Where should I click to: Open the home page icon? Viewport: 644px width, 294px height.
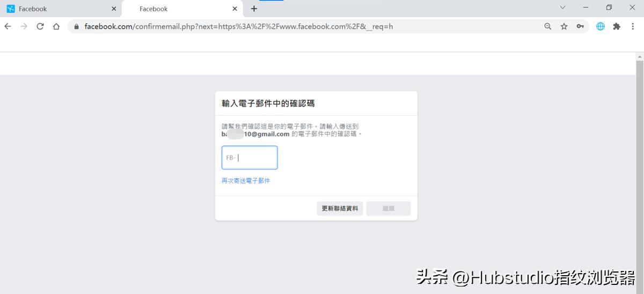pyautogui.click(x=56, y=26)
